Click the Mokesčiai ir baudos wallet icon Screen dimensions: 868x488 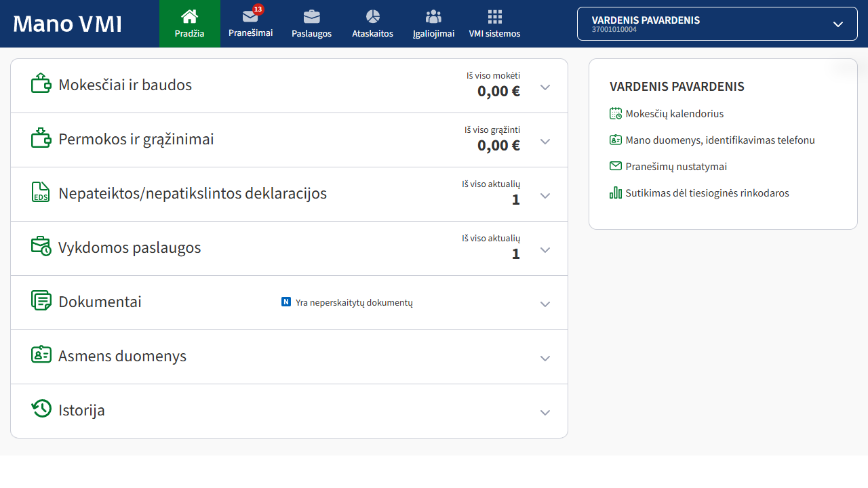[41, 83]
